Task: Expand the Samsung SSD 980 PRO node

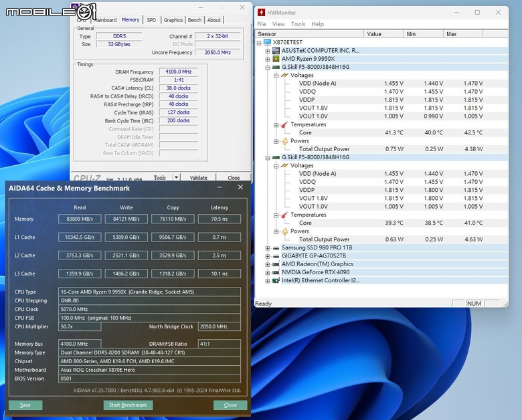Action: 267,248
